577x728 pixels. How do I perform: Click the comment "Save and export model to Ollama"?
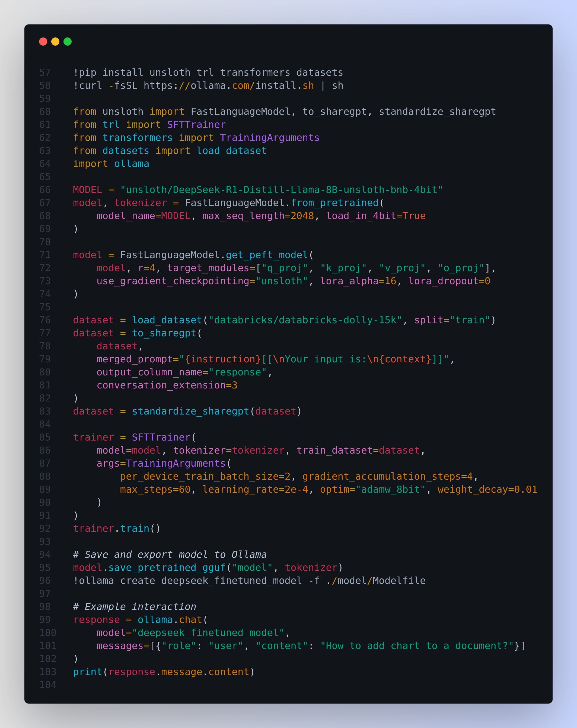[x=170, y=555]
